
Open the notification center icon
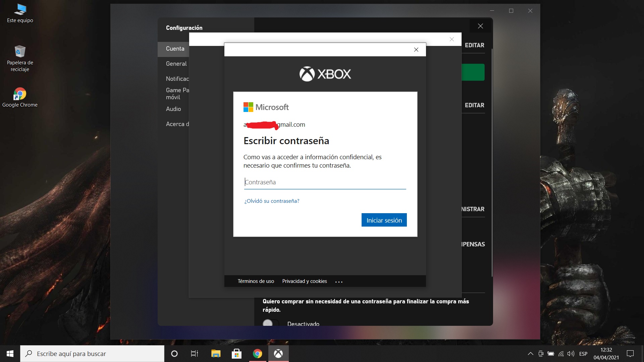tap(630, 354)
